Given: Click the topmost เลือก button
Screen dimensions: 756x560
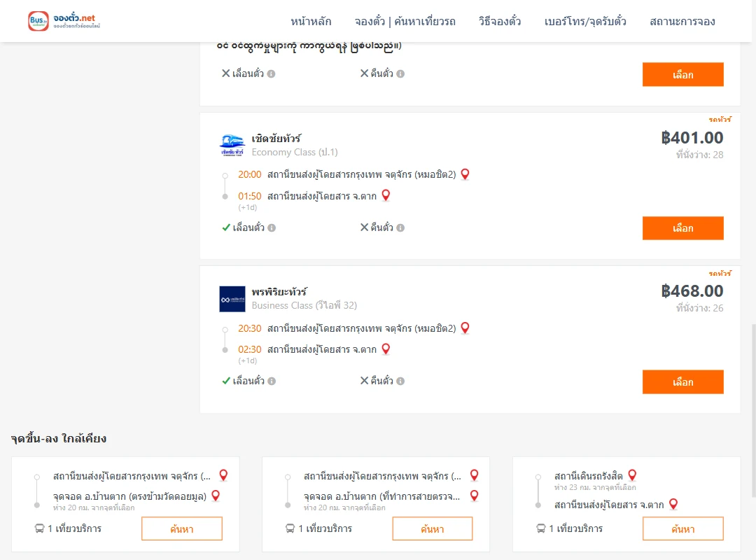Looking at the screenshot, I should pos(682,74).
